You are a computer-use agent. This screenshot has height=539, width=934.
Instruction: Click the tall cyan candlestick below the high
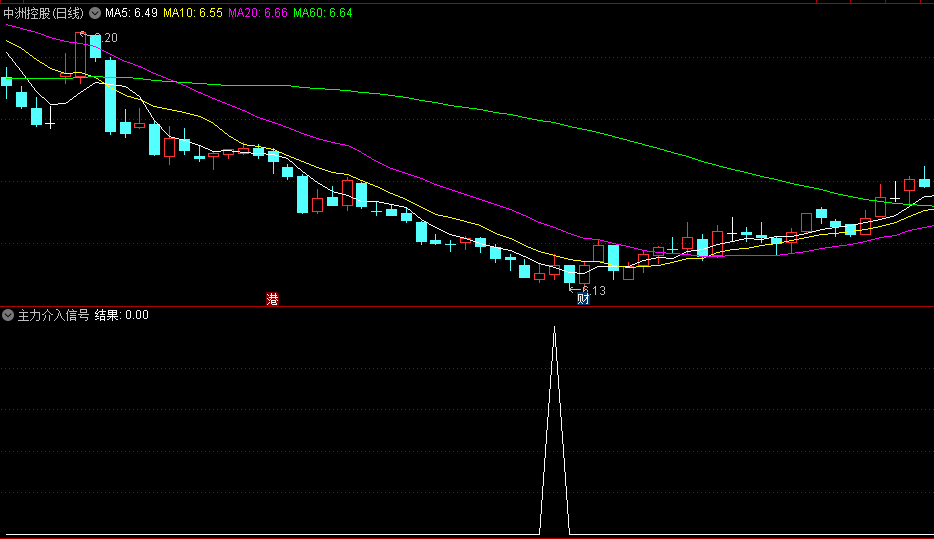tap(110, 96)
